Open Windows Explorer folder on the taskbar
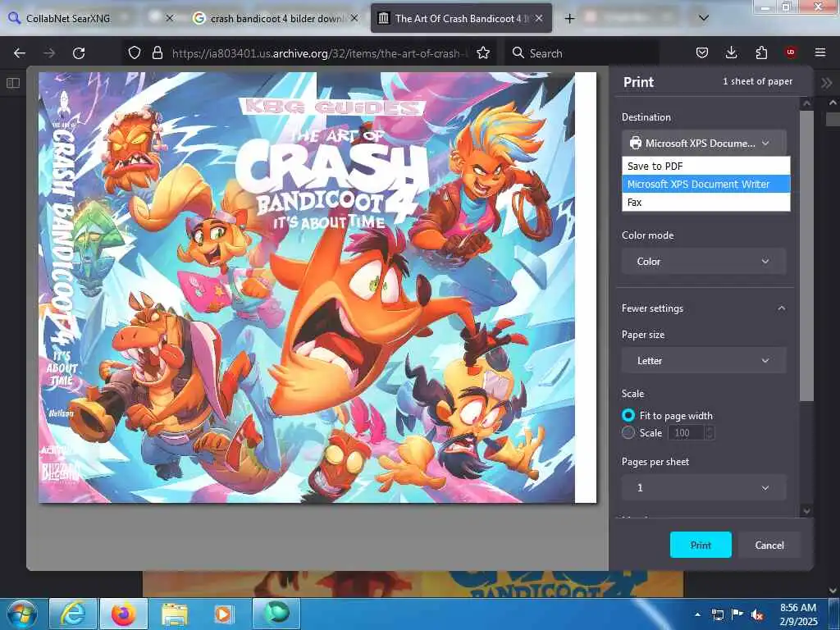The width and height of the screenshot is (840, 630). pos(175,614)
